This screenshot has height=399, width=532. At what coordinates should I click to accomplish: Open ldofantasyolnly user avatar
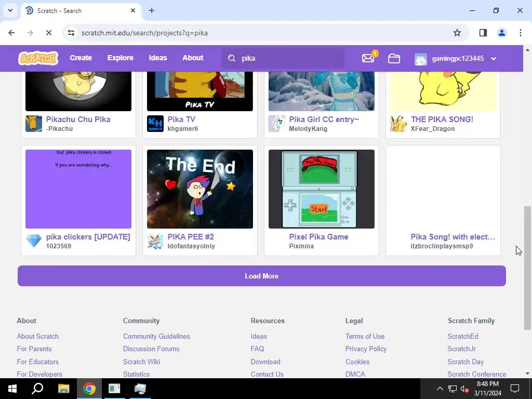pyautogui.click(x=155, y=241)
